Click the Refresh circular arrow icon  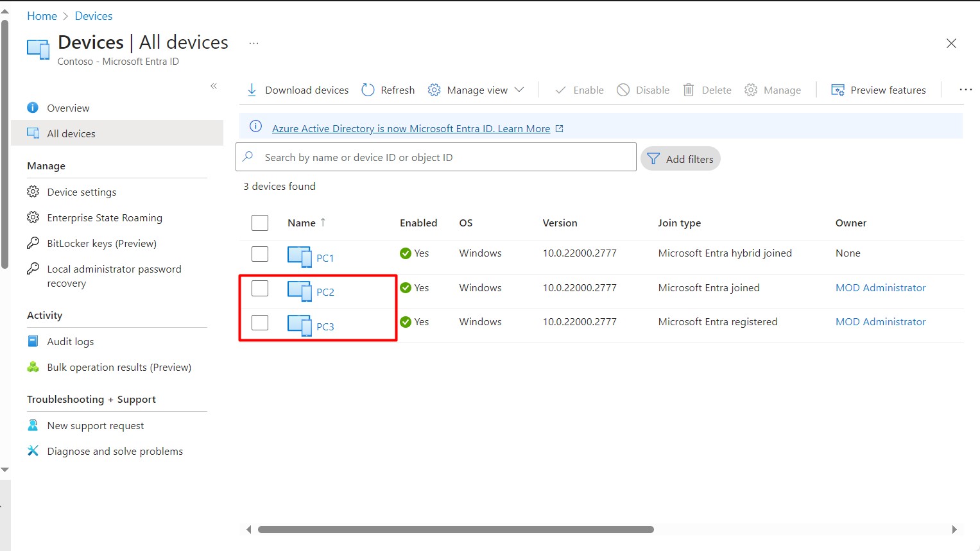[x=368, y=90]
